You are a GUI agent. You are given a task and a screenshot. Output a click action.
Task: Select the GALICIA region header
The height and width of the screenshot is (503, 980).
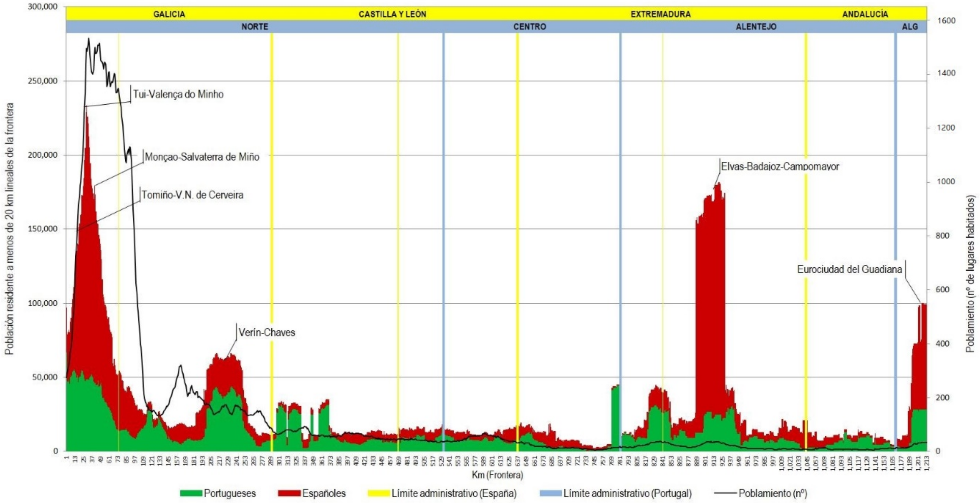click(x=169, y=14)
